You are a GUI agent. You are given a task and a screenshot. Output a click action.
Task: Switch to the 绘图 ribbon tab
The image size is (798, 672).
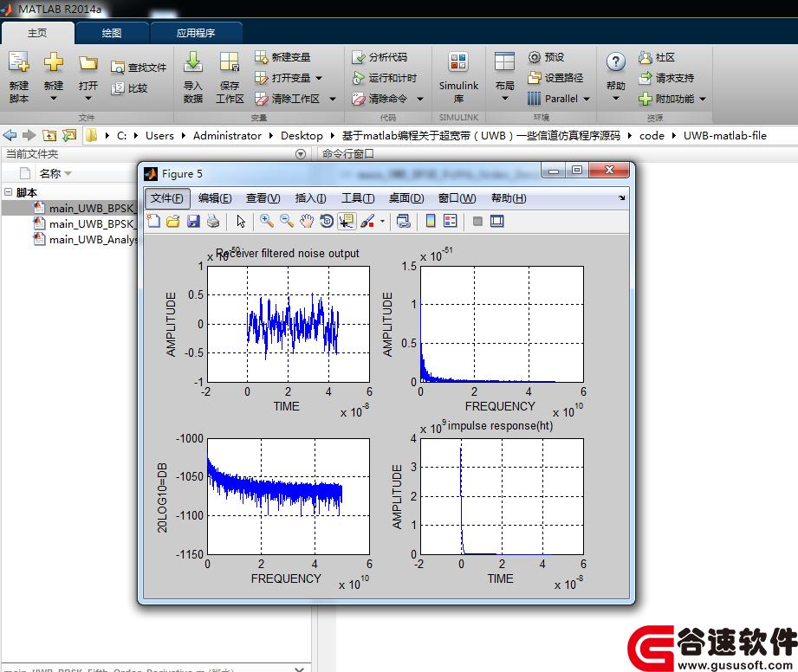tap(112, 33)
